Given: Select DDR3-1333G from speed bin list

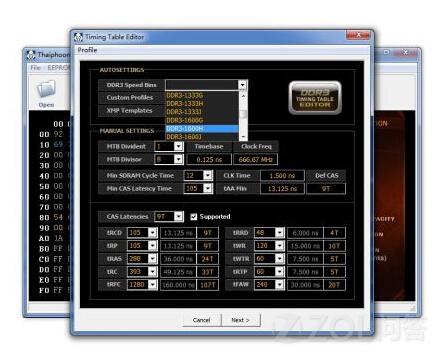Looking at the screenshot, I should point(202,96).
